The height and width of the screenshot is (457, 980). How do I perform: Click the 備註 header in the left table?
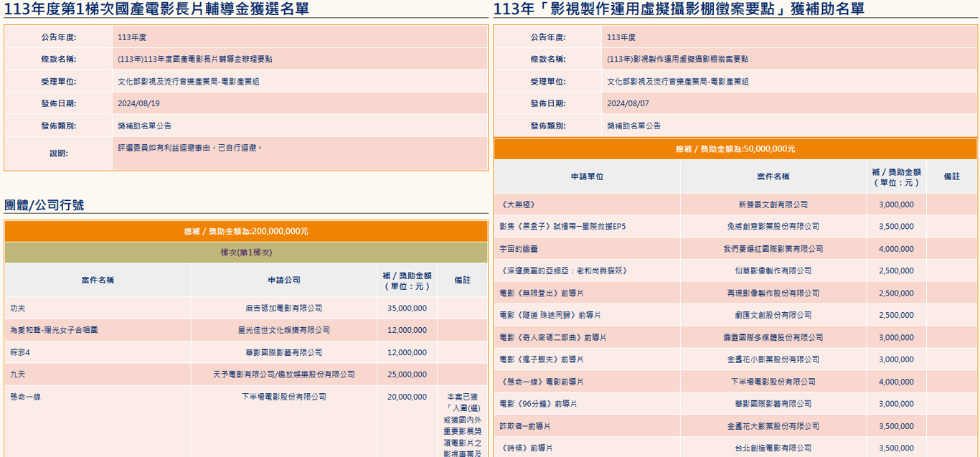(x=463, y=281)
